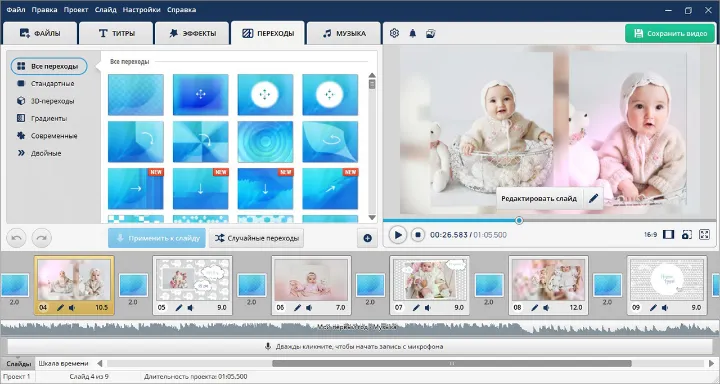Open the Слайд menu

tap(106, 9)
